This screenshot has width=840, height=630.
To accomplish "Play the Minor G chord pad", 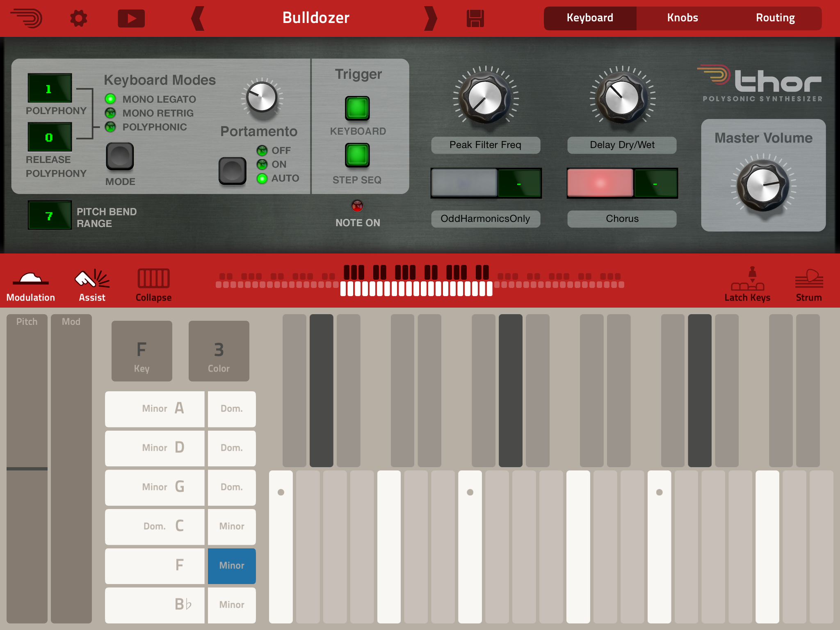I will [x=155, y=487].
